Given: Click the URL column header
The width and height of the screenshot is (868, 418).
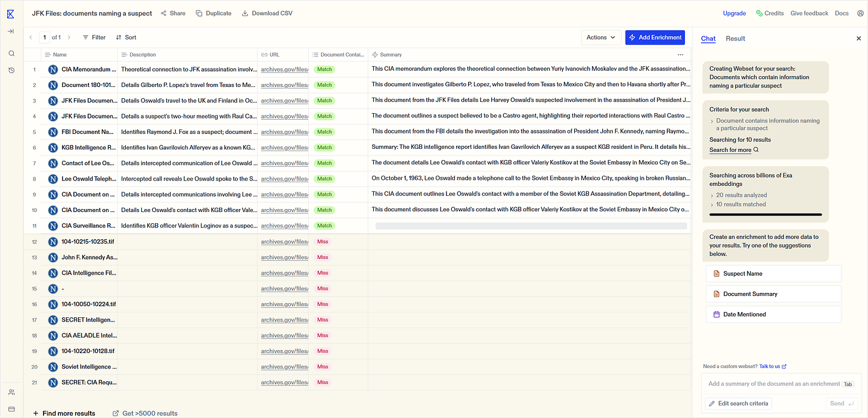Looking at the screenshot, I should [x=283, y=55].
